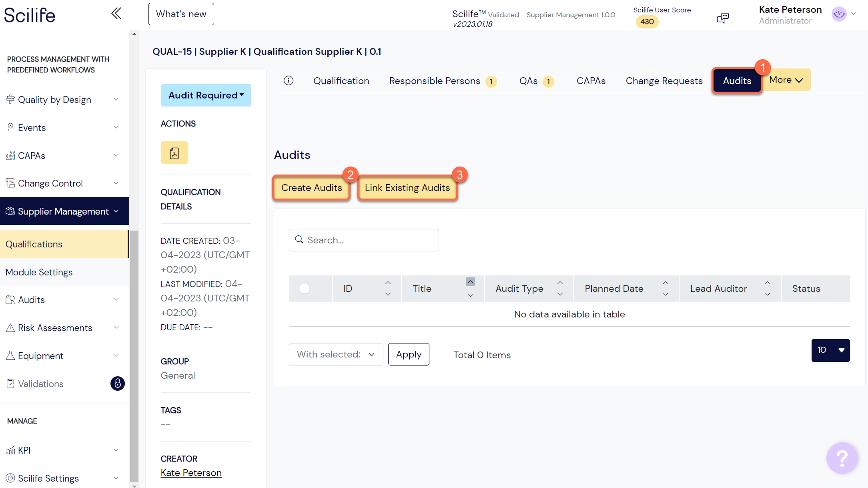This screenshot has width=868, height=488.
Task: Click the Apply button
Action: pos(409,354)
